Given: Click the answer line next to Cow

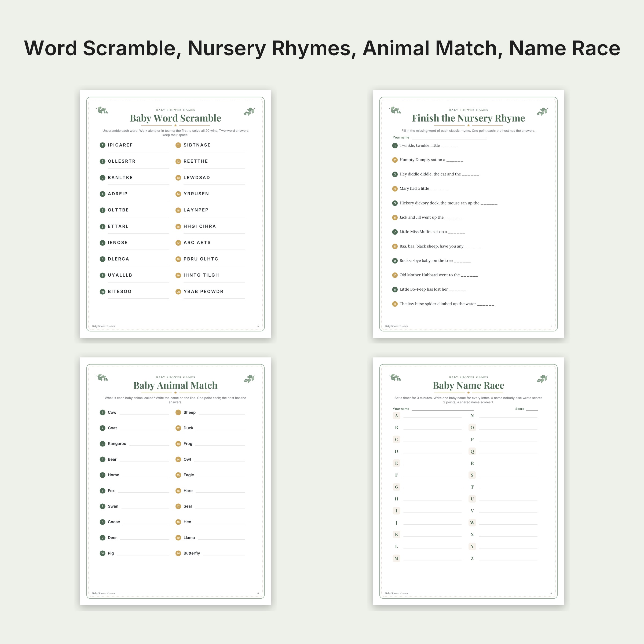Looking at the screenshot, I should (144, 414).
